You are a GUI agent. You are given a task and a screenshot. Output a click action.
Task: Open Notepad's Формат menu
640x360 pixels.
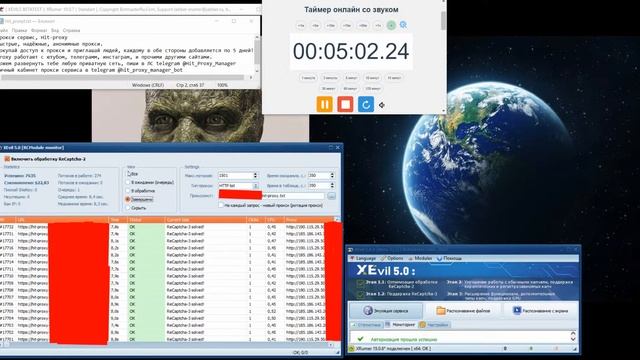(39, 30)
